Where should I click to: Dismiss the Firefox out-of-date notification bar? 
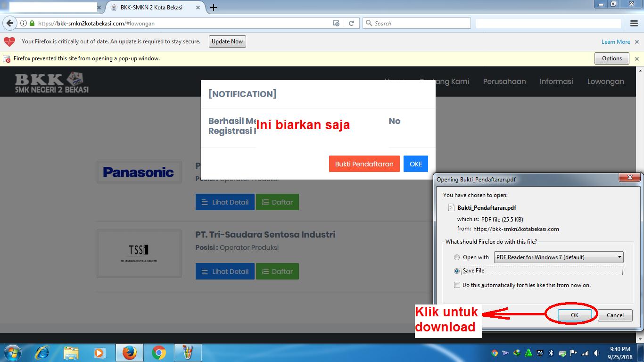point(637,42)
